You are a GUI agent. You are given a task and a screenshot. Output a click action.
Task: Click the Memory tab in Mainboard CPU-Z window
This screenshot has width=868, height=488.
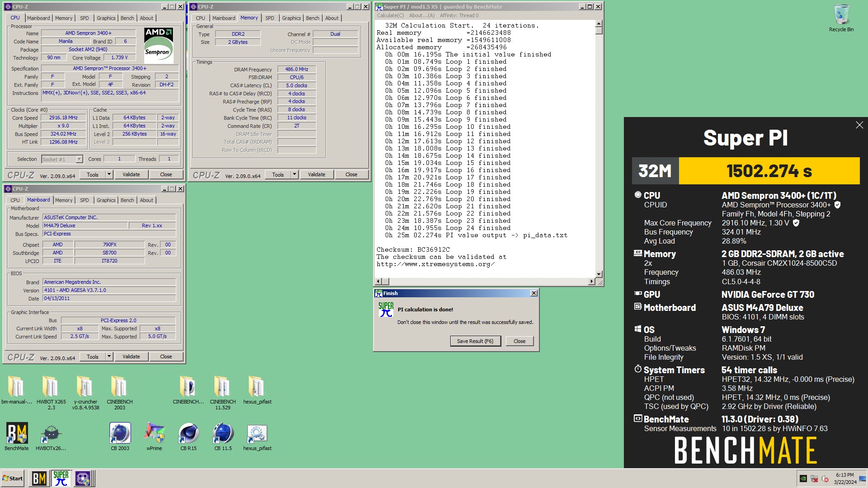(64, 200)
